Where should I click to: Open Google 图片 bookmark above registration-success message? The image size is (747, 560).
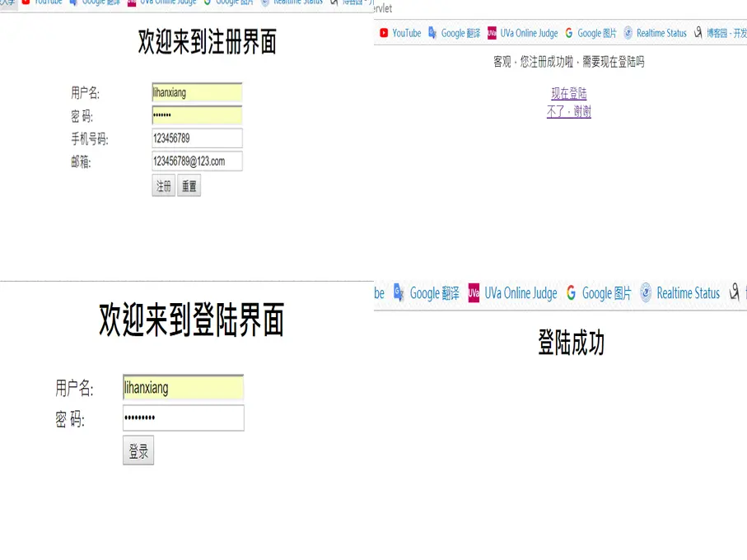pos(591,33)
